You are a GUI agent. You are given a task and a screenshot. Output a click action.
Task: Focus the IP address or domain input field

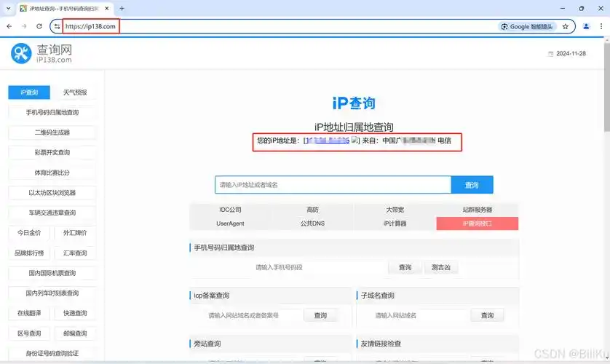(333, 185)
